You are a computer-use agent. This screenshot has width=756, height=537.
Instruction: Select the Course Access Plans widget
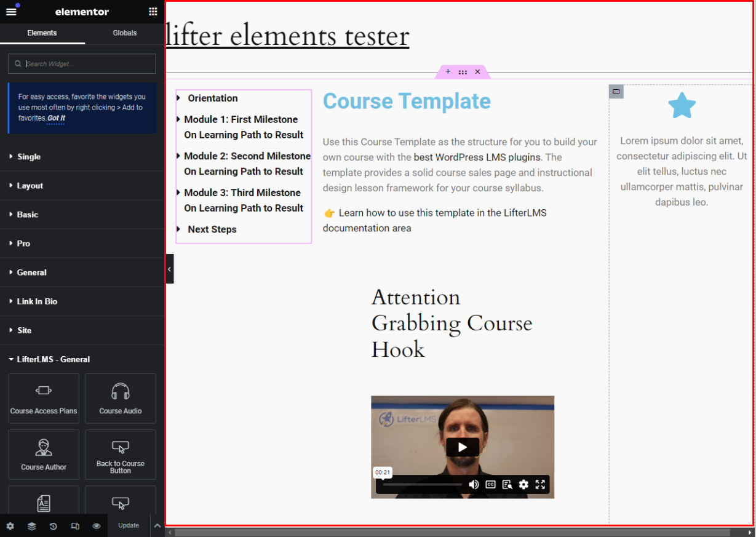click(43, 399)
